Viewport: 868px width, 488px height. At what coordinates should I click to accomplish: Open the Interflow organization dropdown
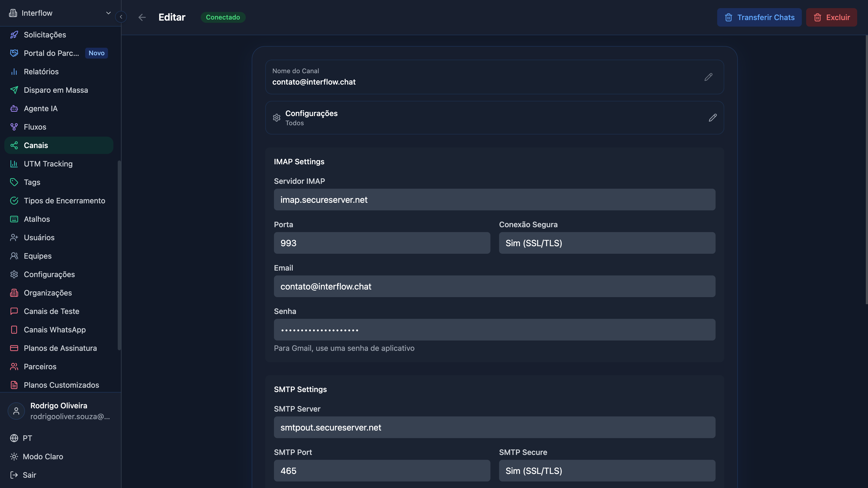(x=60, y=13)
